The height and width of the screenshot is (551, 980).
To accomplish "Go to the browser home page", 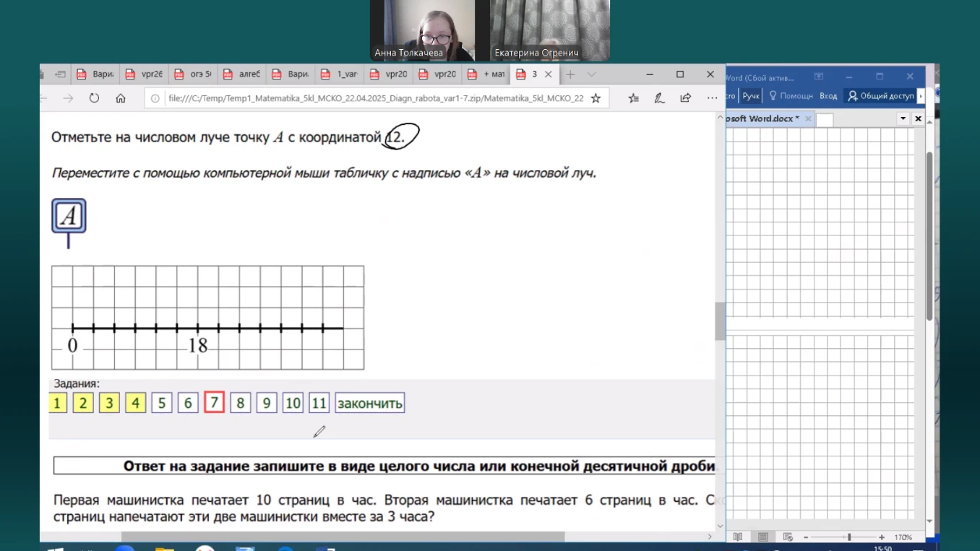I will [121, 98].
